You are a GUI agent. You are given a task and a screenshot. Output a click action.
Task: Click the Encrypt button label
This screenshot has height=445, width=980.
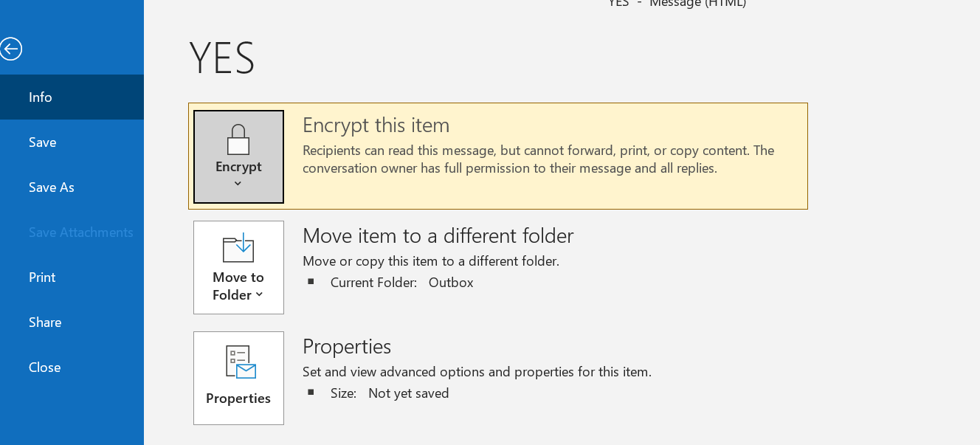pyautogui.click(x=238, y=167)
